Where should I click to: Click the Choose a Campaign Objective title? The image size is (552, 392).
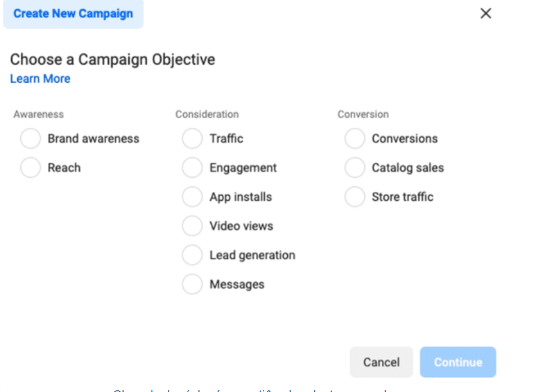112,60
